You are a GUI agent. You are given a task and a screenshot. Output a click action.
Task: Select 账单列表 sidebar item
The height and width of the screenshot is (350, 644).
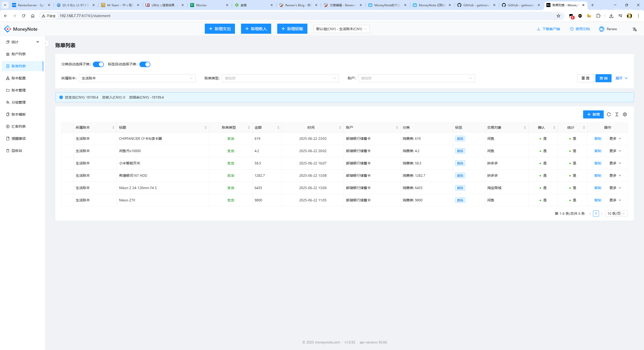(23, 66)
